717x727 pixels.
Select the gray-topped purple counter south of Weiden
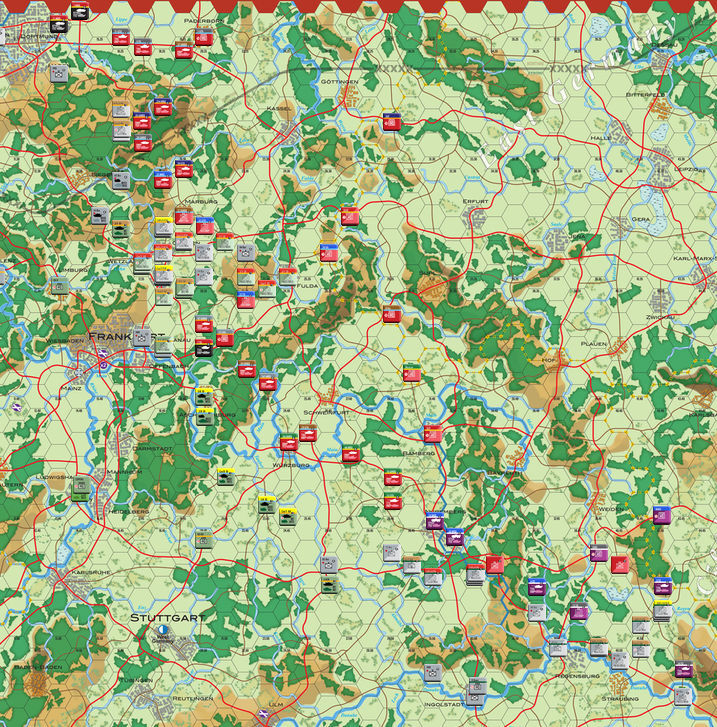click(599, 553)
